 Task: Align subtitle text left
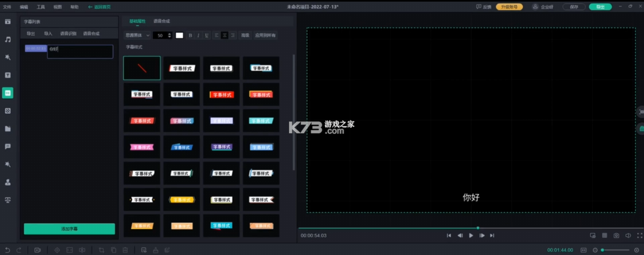pos(217,35)
